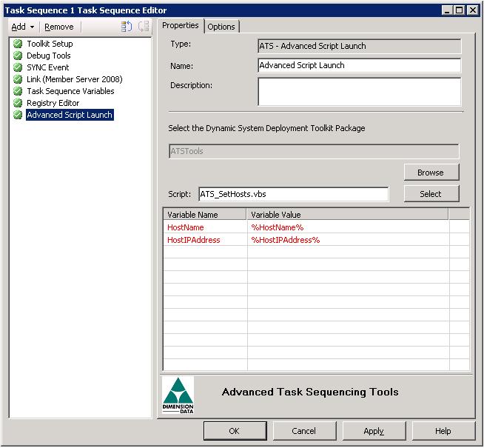Image resolution: width=484 pixels, height=448 pixels.
Task: Click the Select script button
Action: tap(431, 194)
